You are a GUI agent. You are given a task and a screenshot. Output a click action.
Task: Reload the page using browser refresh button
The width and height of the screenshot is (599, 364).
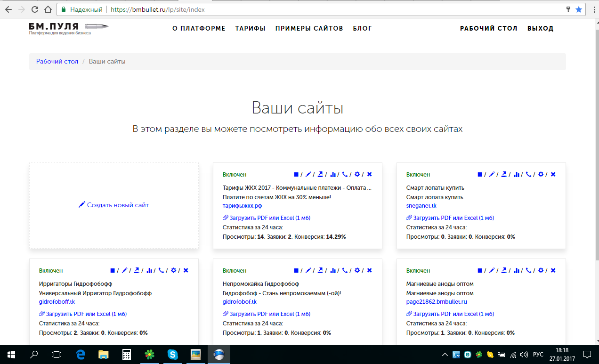[35, 9]
